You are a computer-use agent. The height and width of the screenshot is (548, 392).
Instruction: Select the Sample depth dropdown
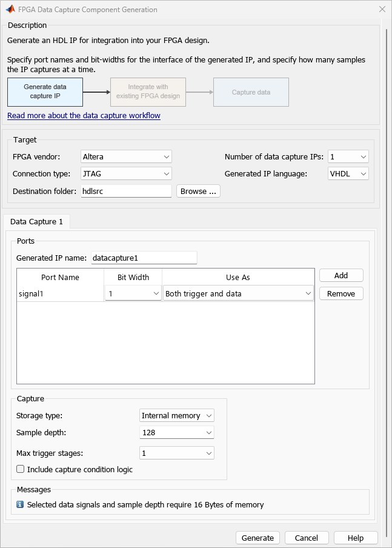[x=176, y=433]
